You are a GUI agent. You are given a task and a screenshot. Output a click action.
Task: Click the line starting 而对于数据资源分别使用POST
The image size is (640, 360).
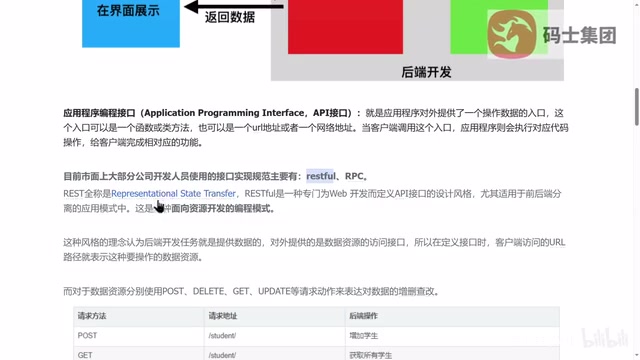(251, 291)
